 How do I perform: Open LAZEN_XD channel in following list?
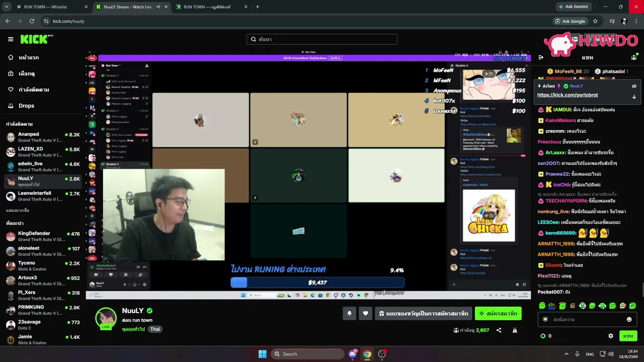click(x=43, y=152)
